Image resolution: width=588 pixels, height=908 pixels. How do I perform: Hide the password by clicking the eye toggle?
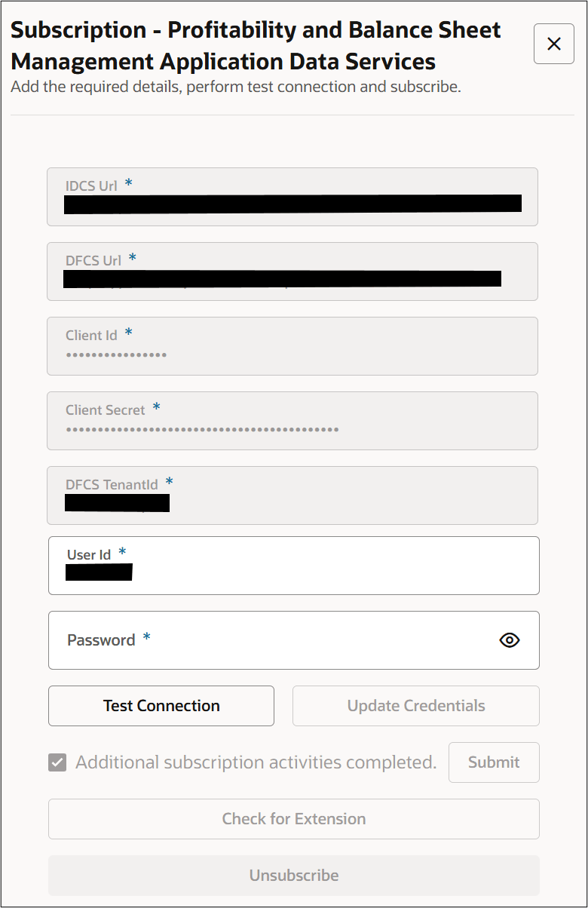pos(509,640)
